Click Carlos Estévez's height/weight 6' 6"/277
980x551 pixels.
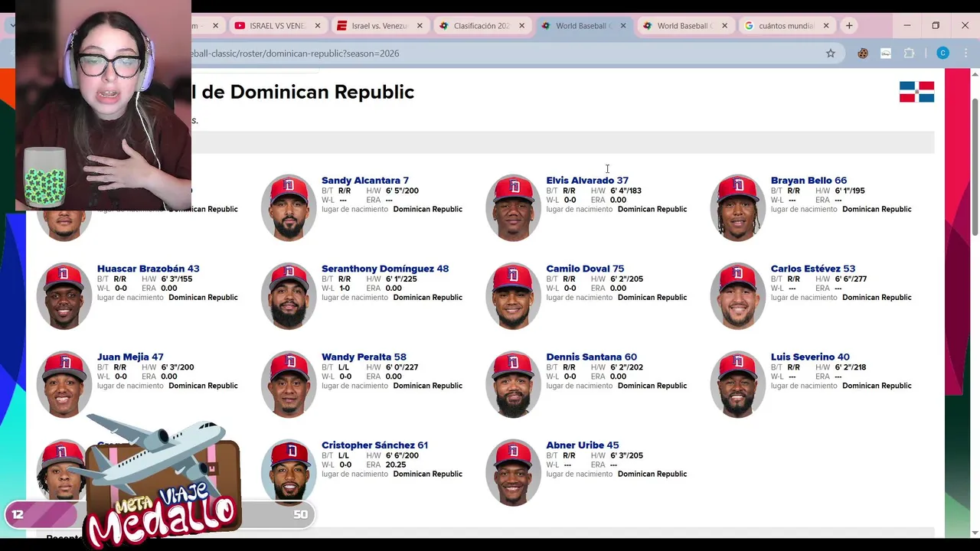tap(851, 279)
